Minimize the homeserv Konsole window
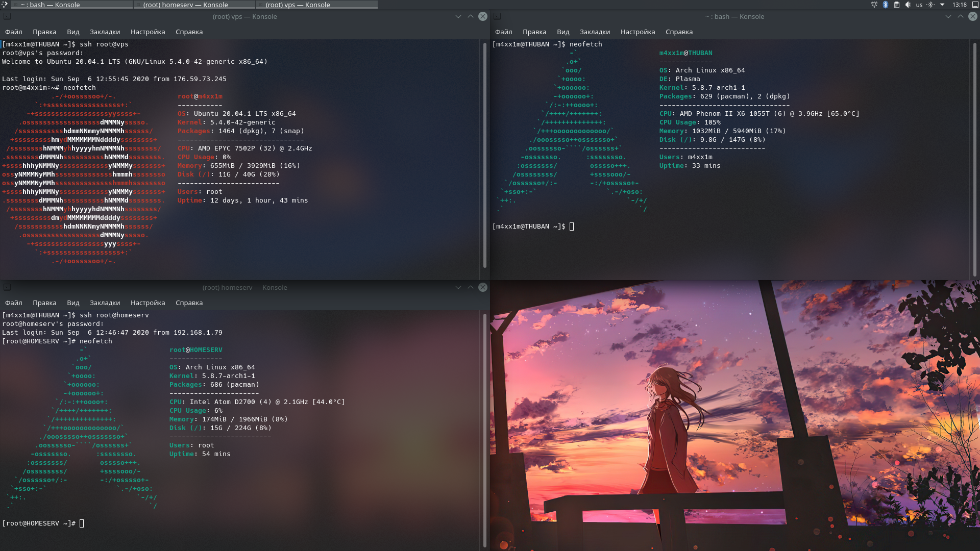 coord(458,287)
